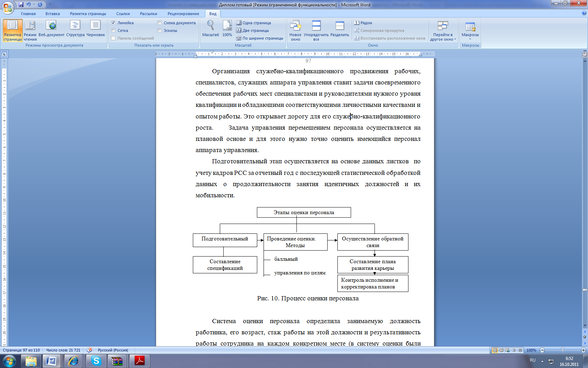Customize quick access toolbar dropdown
Image resolution: width=588 pixels, height=368 pixels.
pyautogui.click(x=50, y=5)
